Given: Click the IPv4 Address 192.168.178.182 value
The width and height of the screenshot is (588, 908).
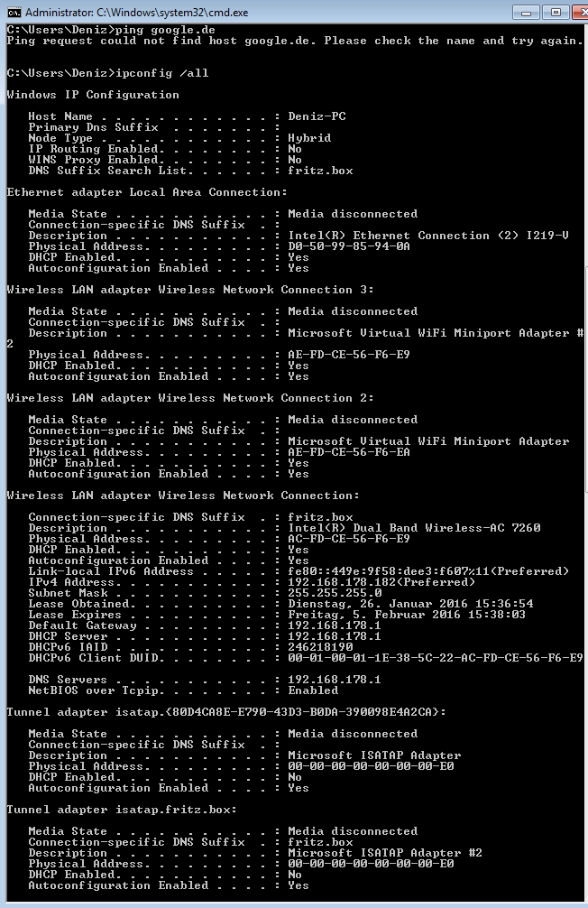Looking at the screenshot, I should pos(381,582).
